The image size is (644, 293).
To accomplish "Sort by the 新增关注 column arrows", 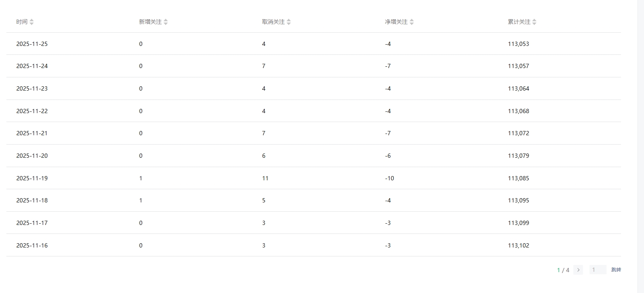I will [x=166, y=22].
